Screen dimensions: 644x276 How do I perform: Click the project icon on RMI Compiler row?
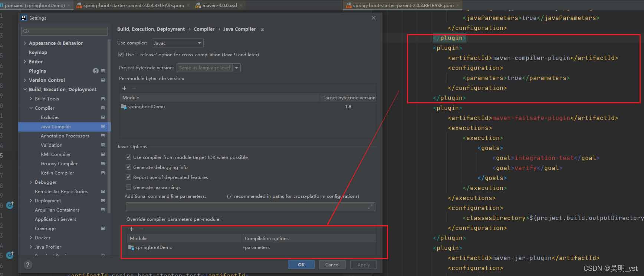[x=103, y=154]
